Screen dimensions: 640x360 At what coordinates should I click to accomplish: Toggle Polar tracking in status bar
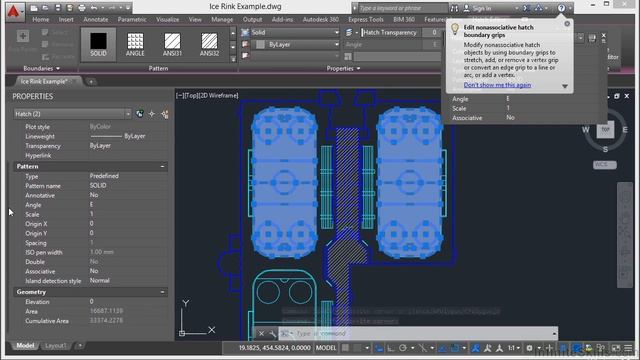tap(403, 348)
